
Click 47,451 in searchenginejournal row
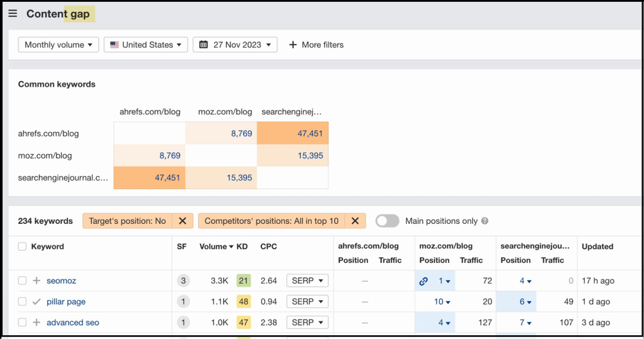click(x=167, y=178)
